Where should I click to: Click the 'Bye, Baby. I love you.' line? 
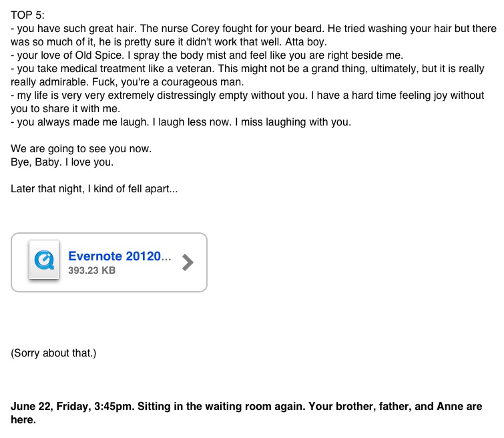click(x=58, y=162)
